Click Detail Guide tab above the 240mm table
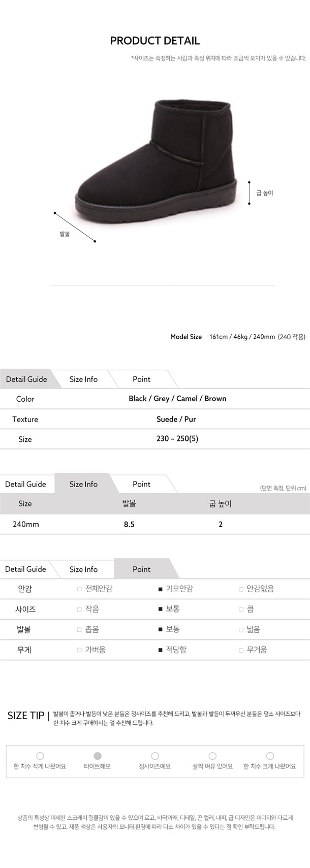Image resolution: width=310 pixels, height=868 pixels. click(x=25, y=485)
